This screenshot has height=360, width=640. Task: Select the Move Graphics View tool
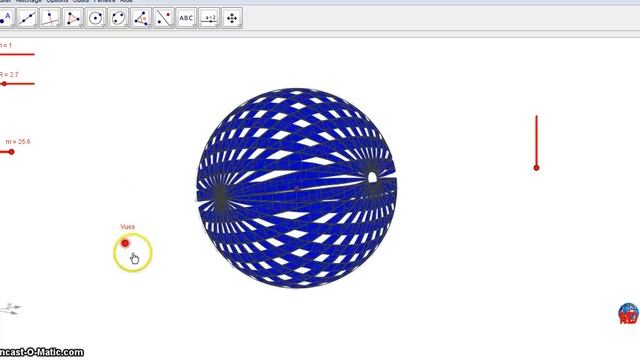coord(232,18)
